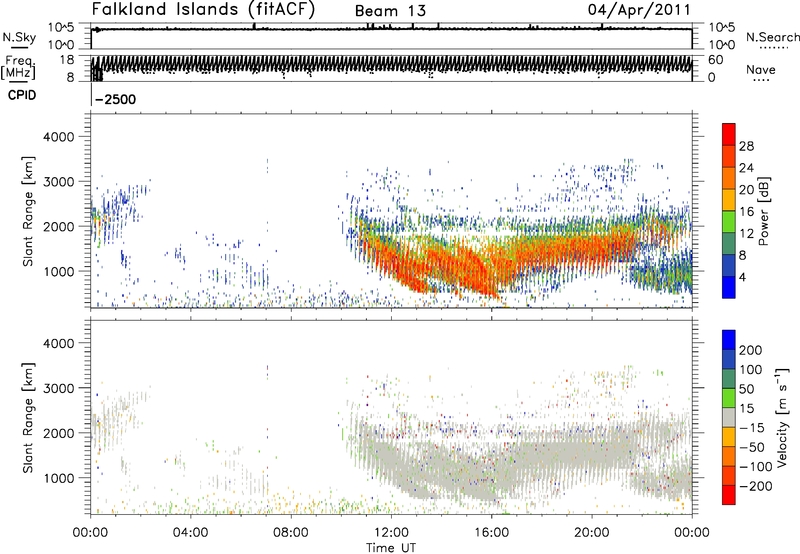Viewport: 800px width, 554px height.
Task: Select the '16' label on the power colorbar
Action: tap(746, 212)
